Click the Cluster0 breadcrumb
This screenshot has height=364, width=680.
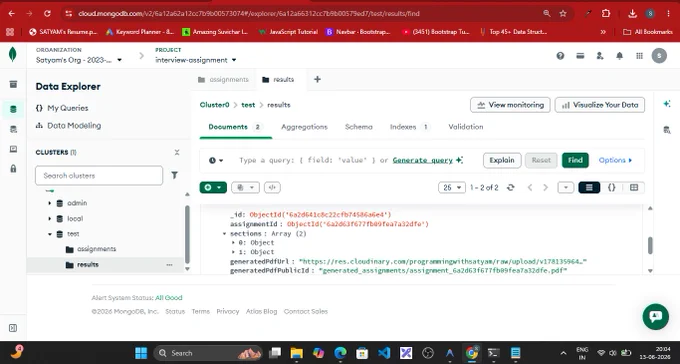tap(214, 105)
